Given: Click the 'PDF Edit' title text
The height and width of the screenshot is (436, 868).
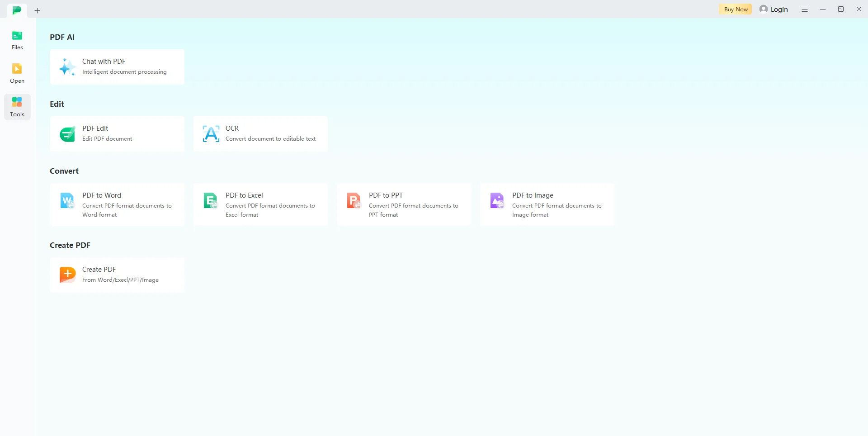Looking at the screenshot, I should pyautogui.click(x=95, y=128).
